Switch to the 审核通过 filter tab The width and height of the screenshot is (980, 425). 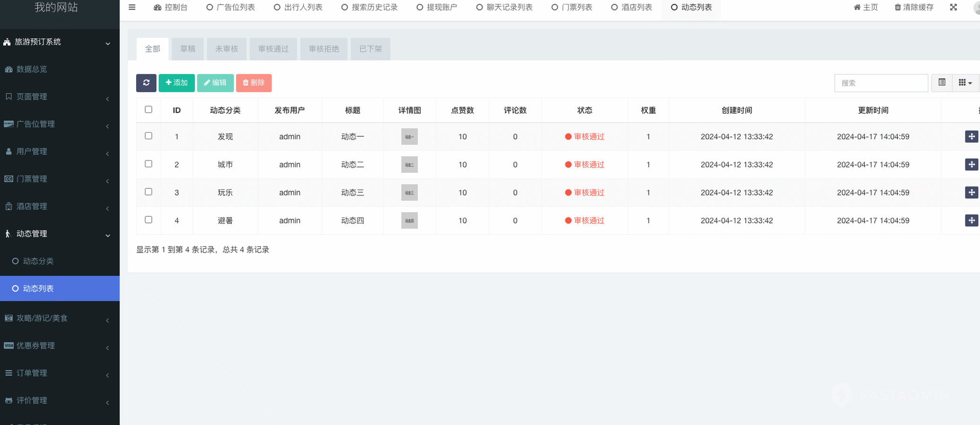[x=273, y=49]
